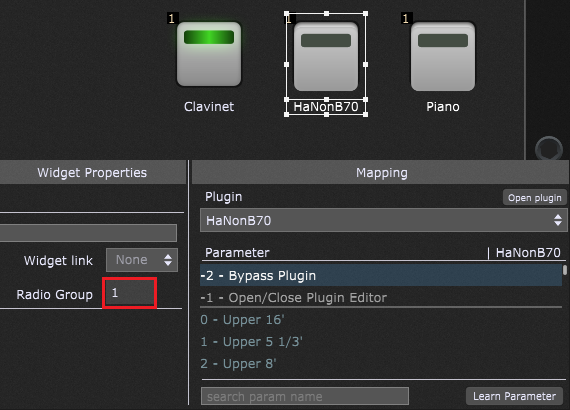Viewport: 570px width, 410px height.
Task: Click into the Radio Group field
Action: coord(129,293)
